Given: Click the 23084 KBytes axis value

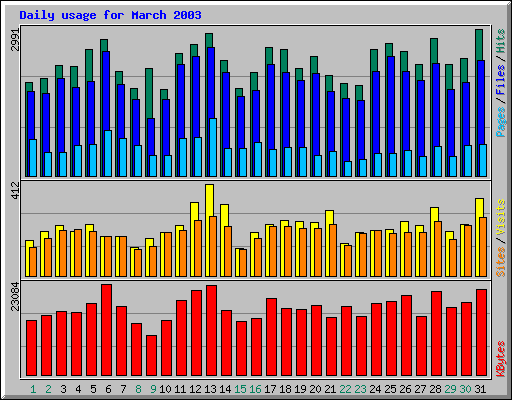Looking at the screenshot, I should [x=16, y=296].
